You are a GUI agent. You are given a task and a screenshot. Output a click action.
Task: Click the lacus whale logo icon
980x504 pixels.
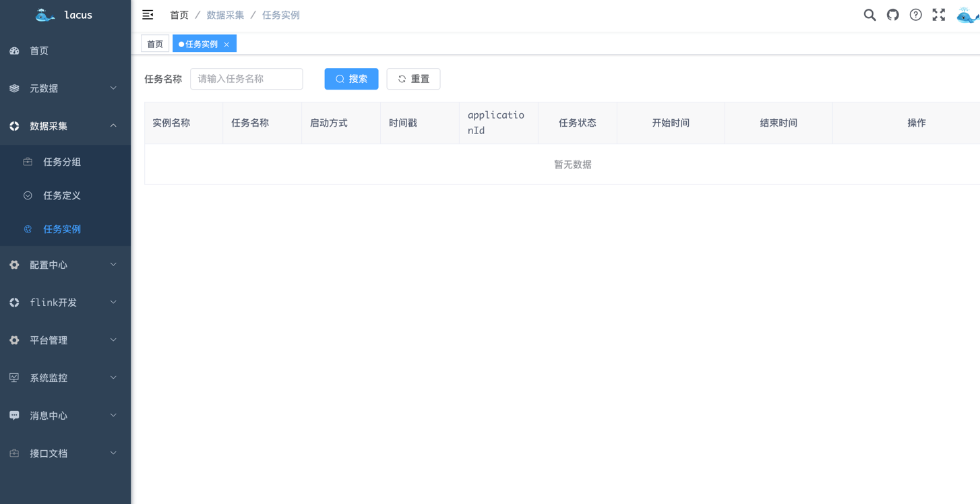(x=45, y=15)
